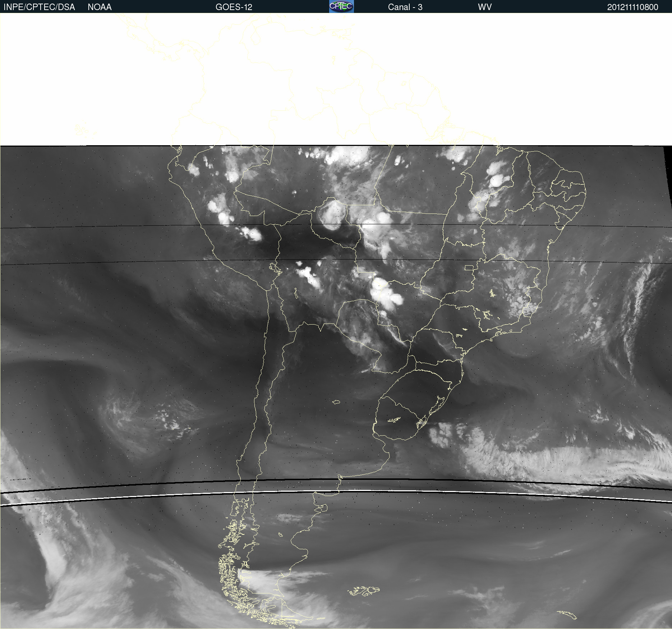This screenshot has height=629, width=672.
Task: Click the INPE/CPTEC/DSA header text
Action: (x=39, y=7)
